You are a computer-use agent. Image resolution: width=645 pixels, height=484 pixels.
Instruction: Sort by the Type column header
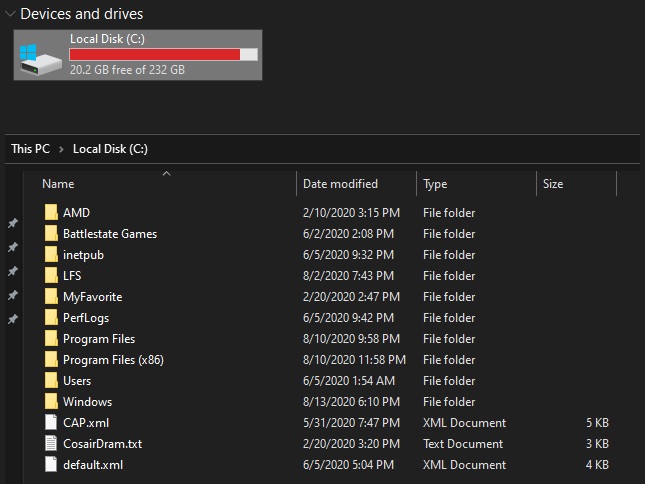(x=435, y=184)
